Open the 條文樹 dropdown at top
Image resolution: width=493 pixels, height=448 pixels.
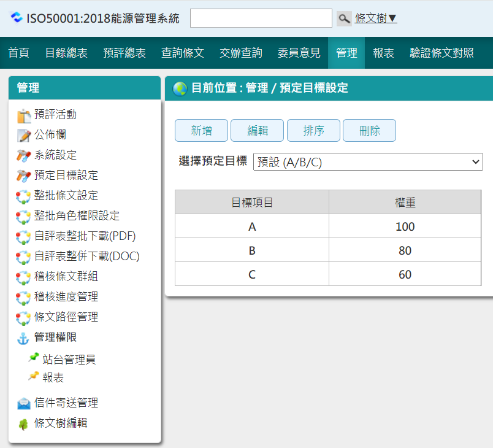point(376,18)
